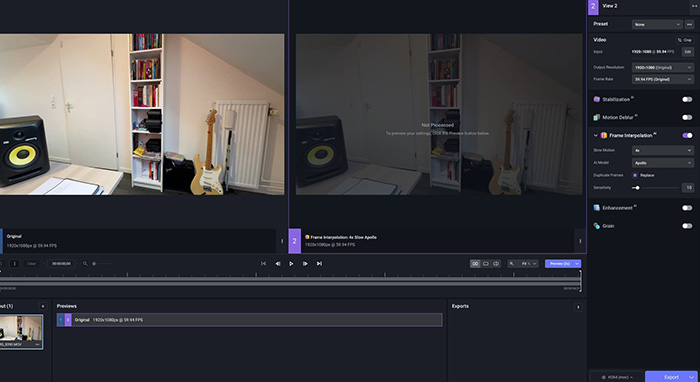Switch to split compare view mode
The width and height of the screenshot is (700, 382).
pos(496,264)
